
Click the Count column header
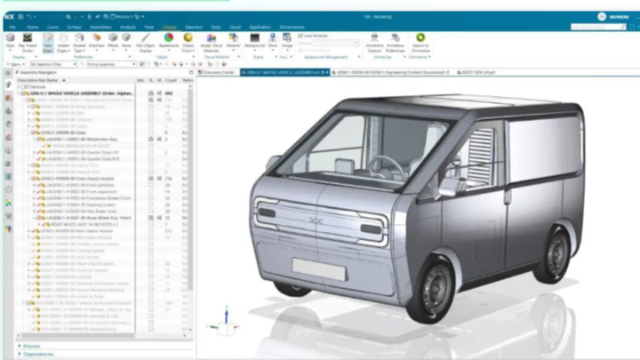click(171, 80)
